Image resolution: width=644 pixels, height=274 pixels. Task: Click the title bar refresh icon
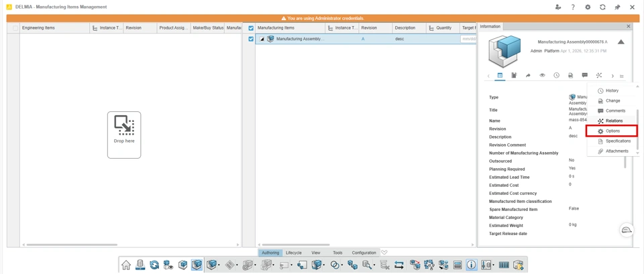click(602, 7)
